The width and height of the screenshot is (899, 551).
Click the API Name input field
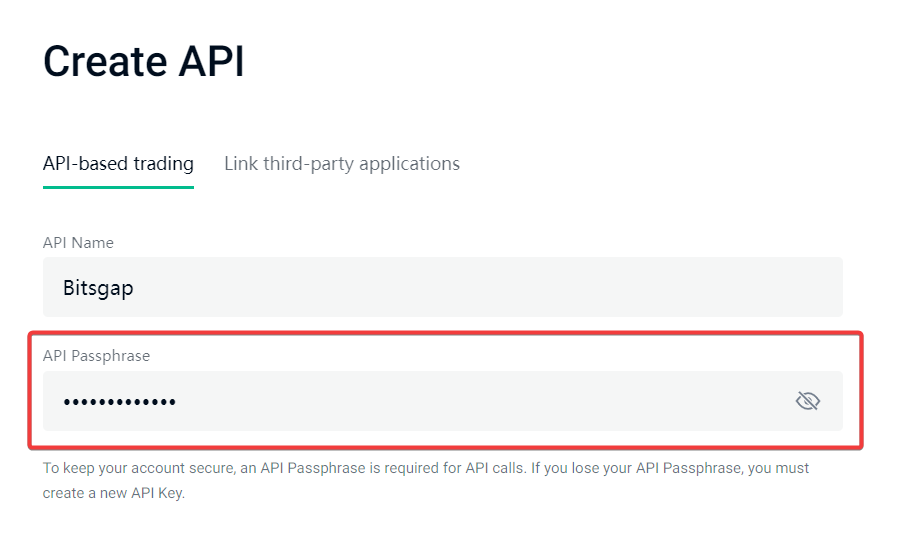[442, 288]
